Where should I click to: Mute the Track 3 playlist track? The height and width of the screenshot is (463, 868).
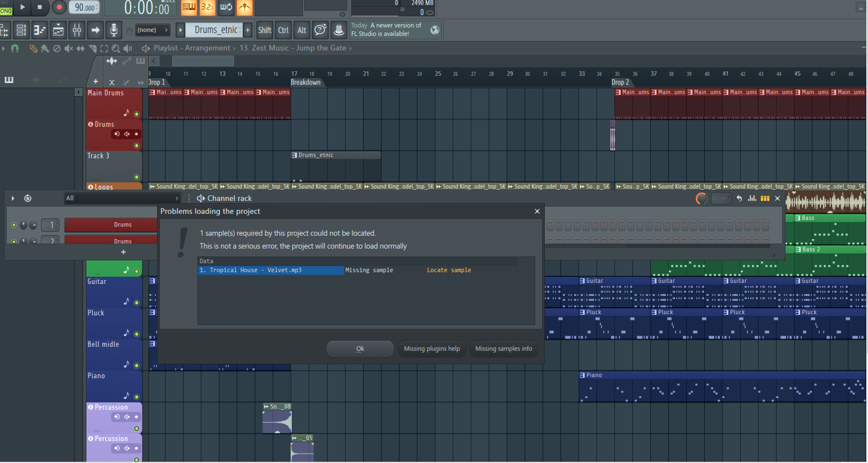click(136, 177)
